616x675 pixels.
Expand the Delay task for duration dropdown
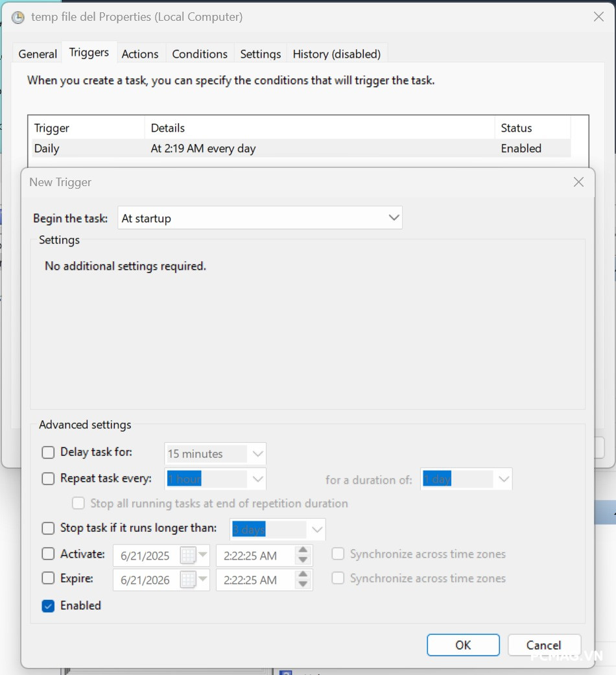point(257,453)
